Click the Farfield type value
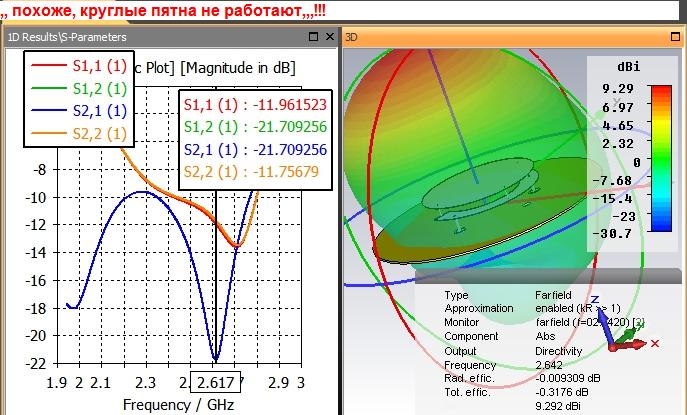Viewport: 687px width, 415px height. [x=553, y=295]
